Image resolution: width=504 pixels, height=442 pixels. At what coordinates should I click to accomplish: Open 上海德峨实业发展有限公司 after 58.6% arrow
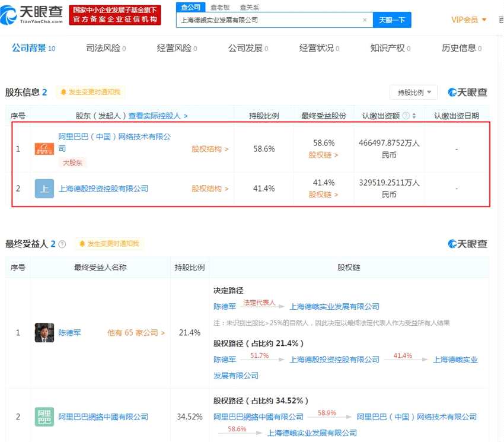[312, 433]
